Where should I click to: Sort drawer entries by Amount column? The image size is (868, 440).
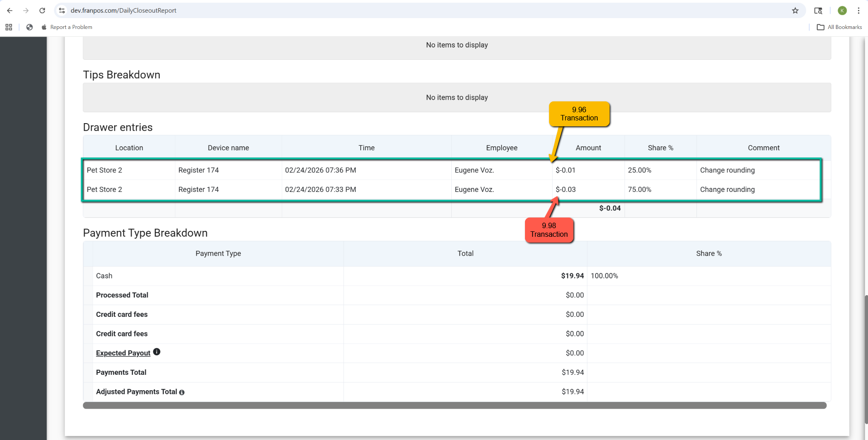588,148
